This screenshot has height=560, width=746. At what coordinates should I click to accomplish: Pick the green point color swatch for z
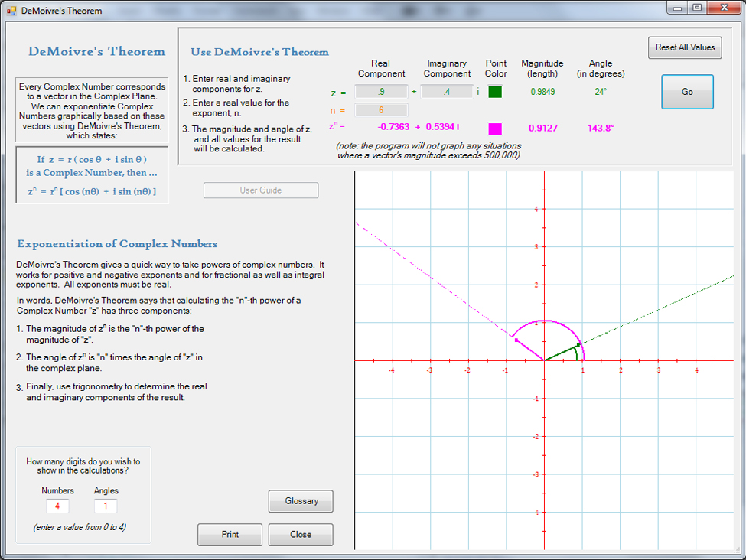point(495,92)
